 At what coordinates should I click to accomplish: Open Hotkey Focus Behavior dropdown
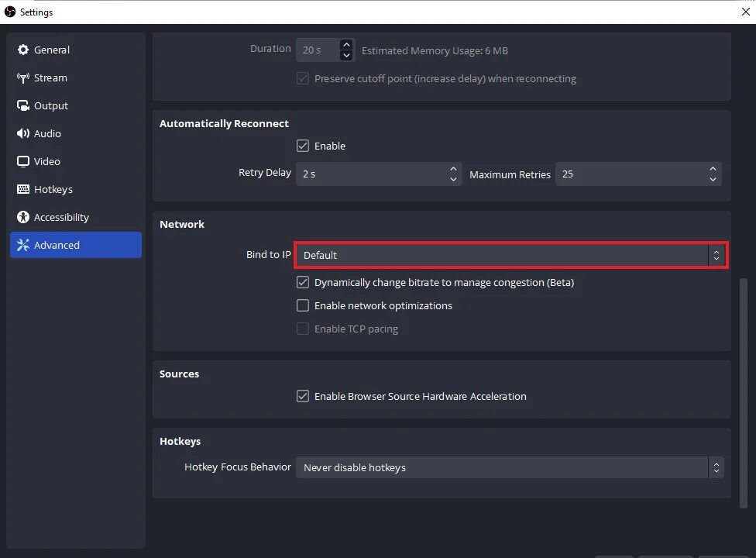[510, 467]
